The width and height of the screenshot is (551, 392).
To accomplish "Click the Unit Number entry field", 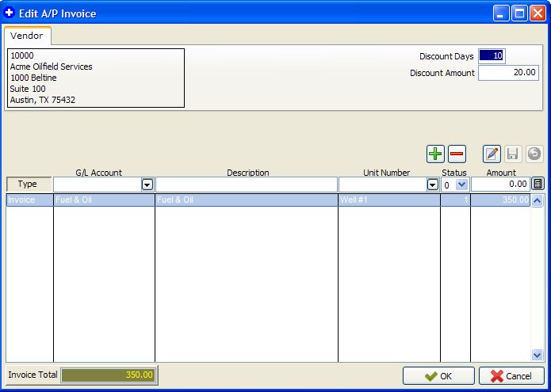I will (383, 185).
